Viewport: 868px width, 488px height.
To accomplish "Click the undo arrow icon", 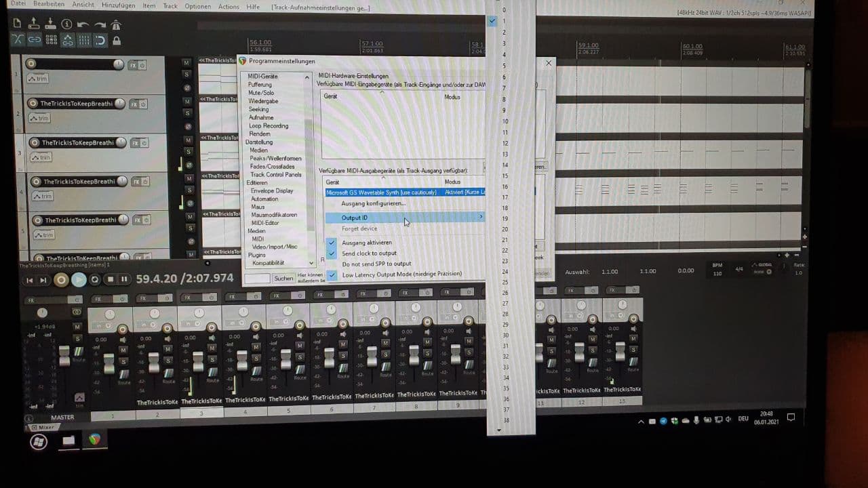I will [83, 24].
